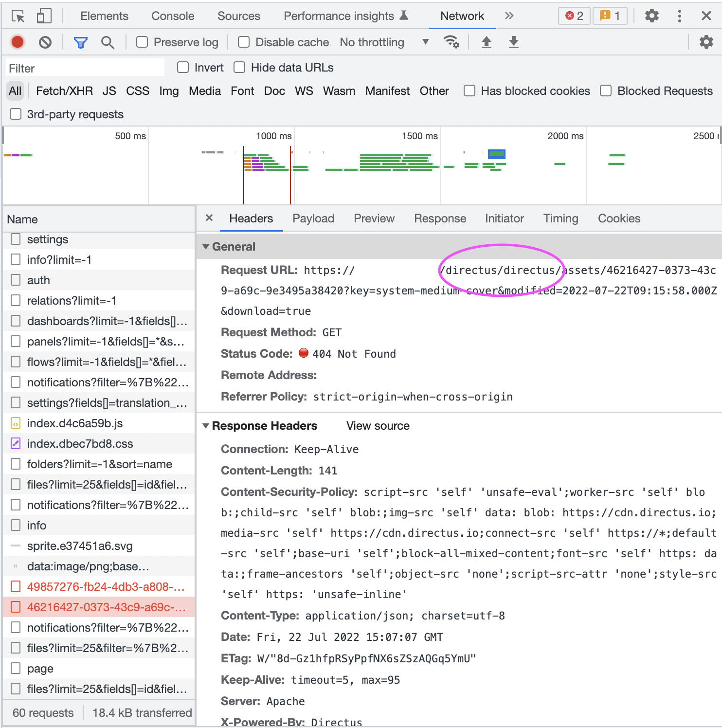Collapse the General section

click(206, 247)
